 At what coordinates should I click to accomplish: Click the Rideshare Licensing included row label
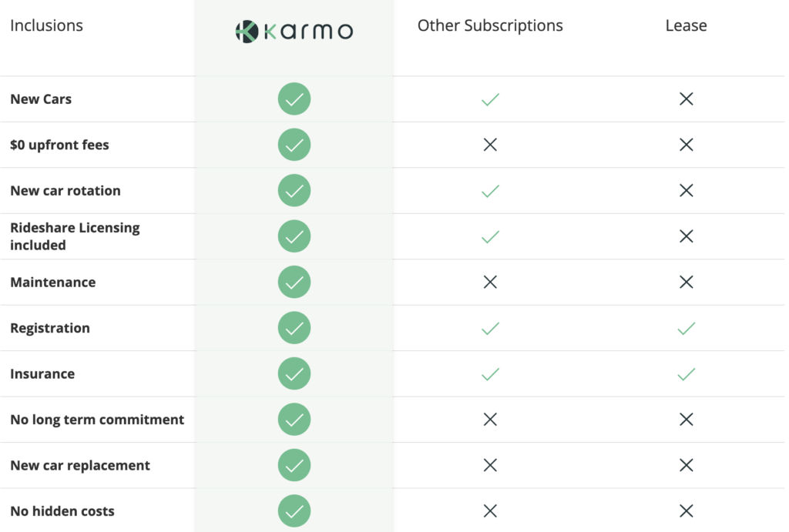[75, 236]
